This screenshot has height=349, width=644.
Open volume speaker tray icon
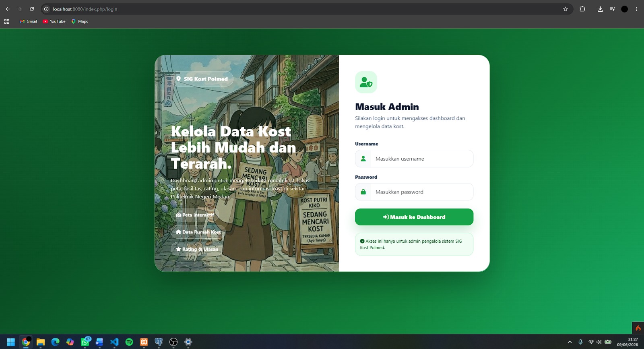click(599, 342)
